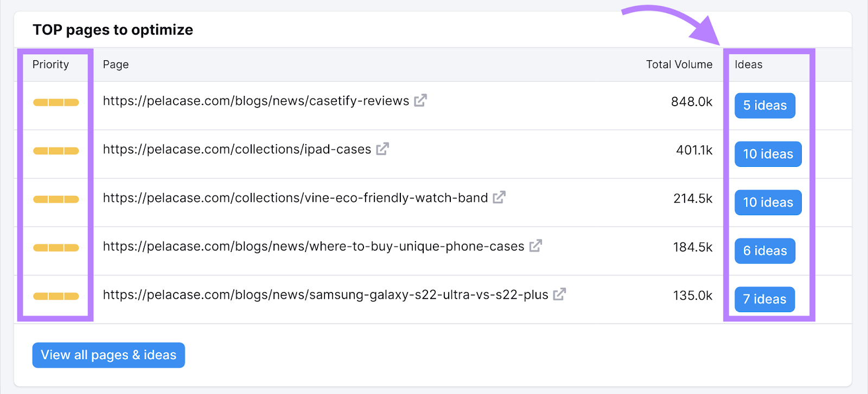This screenshot has height=394, width=868.
Task: Click the priority bar for casetify-reviews row
Action: [x=56, y=102]
